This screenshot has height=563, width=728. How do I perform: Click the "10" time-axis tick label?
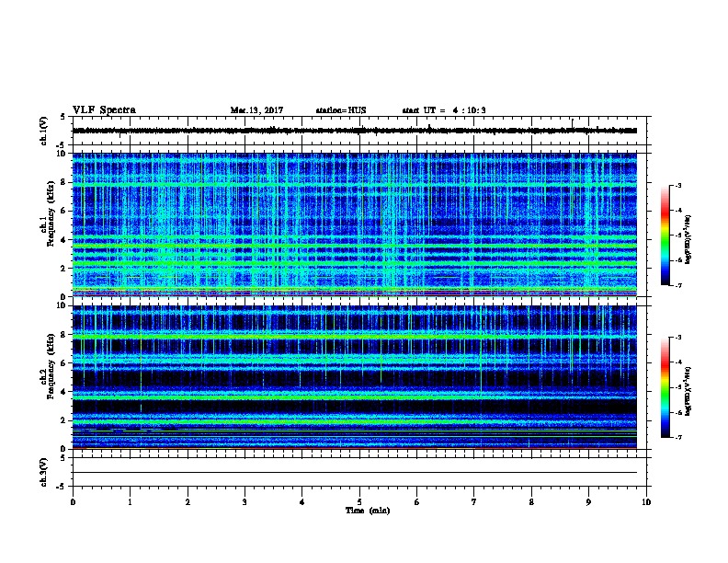tap(646, 502)
